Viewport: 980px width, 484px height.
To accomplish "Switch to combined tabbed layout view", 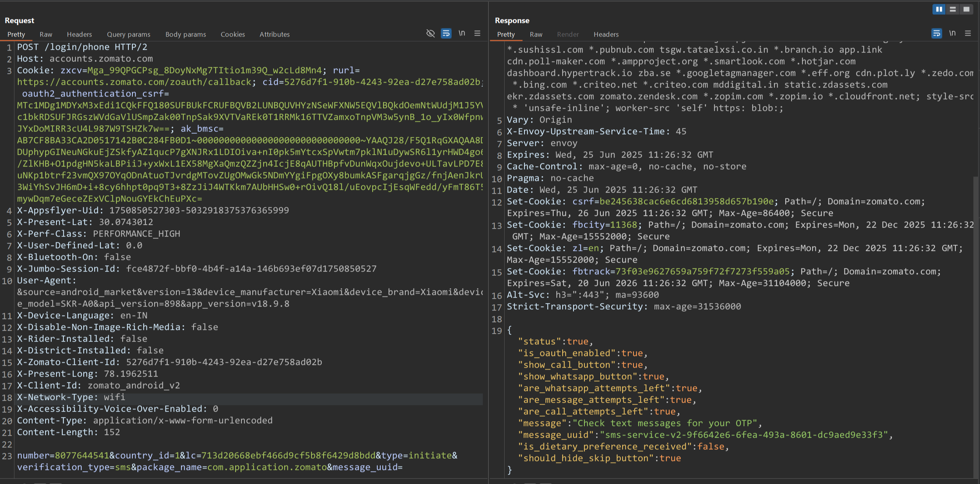I will (x=966, y=9).
